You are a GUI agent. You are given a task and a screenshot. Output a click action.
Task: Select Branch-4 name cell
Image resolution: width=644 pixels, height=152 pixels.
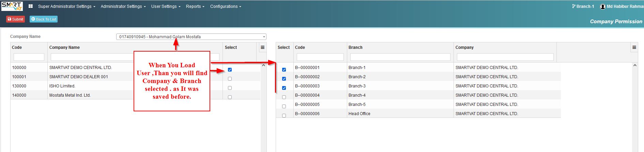(x=357, y=95)
